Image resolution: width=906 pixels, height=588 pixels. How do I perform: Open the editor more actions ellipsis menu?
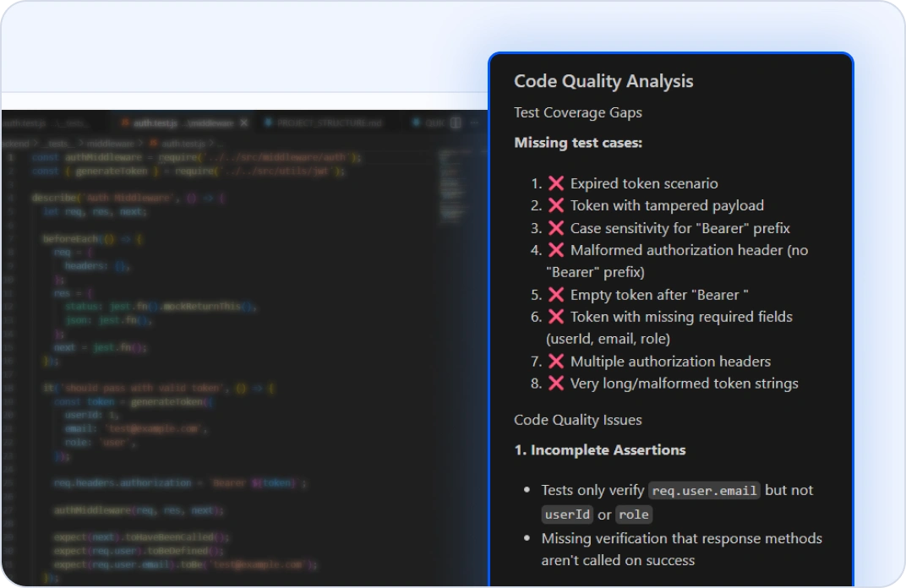(475, 123)
